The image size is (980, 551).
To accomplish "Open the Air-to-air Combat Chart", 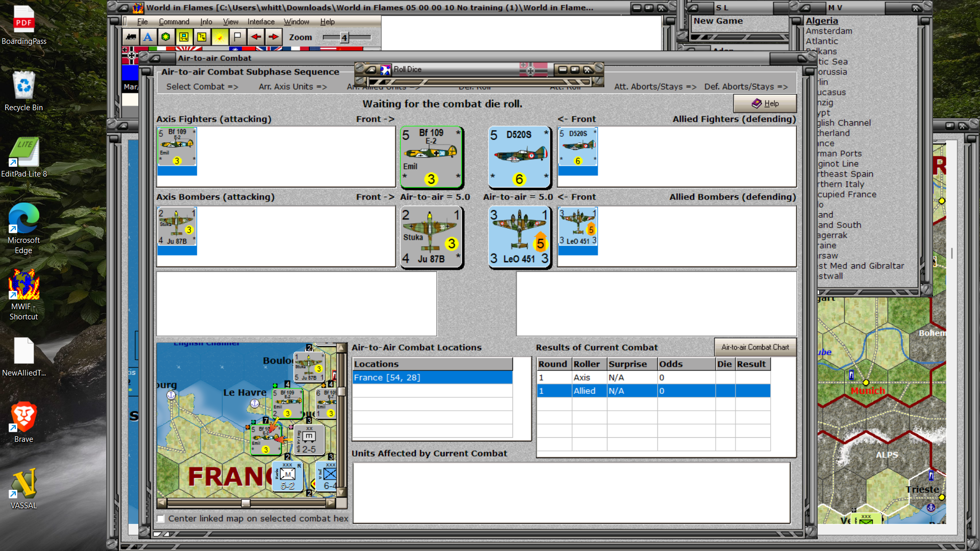I will click(x=755, y=347).
